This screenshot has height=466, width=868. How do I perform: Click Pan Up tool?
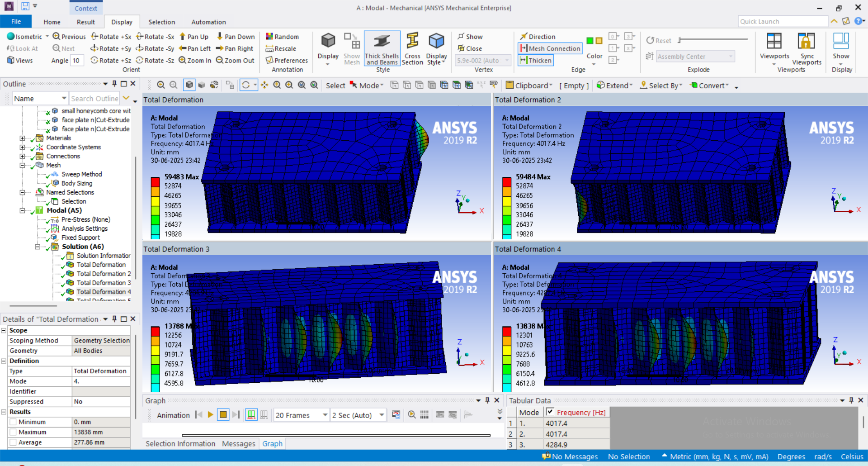click(x=194, y=37)
